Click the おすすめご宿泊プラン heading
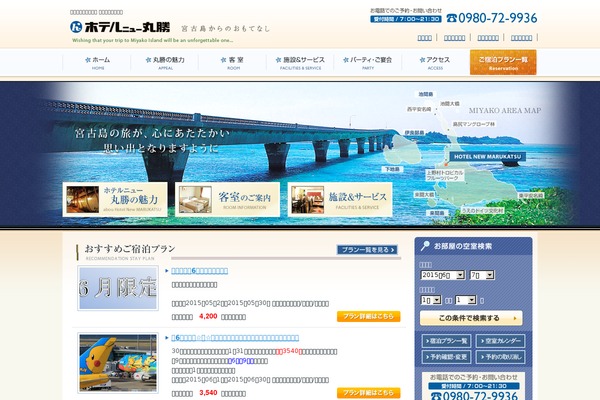The width and height of the screenshot is (600, 400). click(x=129, y=249)
